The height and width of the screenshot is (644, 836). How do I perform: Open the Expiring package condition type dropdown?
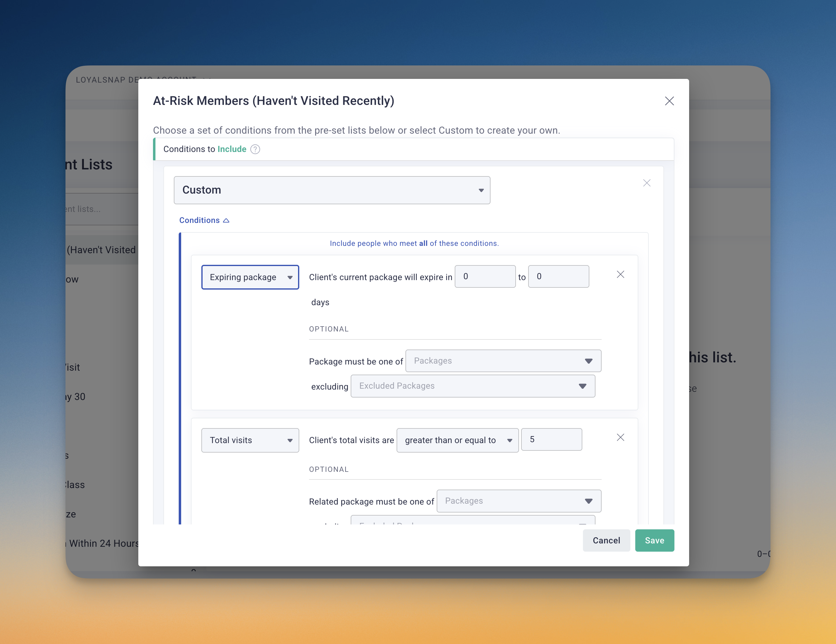coord(250,277)
